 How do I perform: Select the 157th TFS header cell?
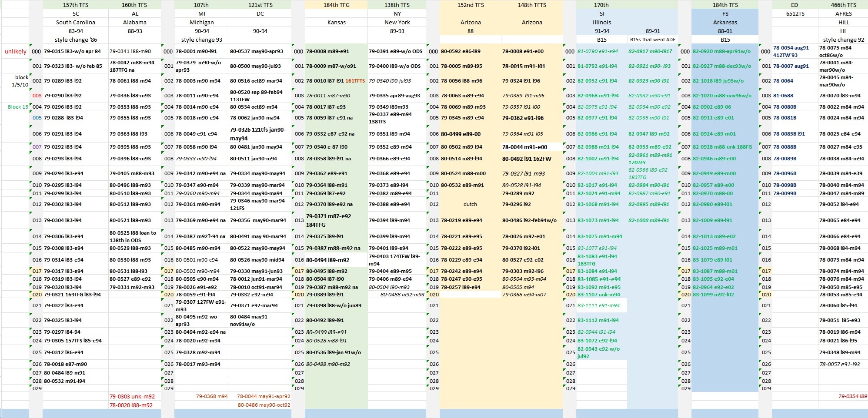[x=76, y=5]
